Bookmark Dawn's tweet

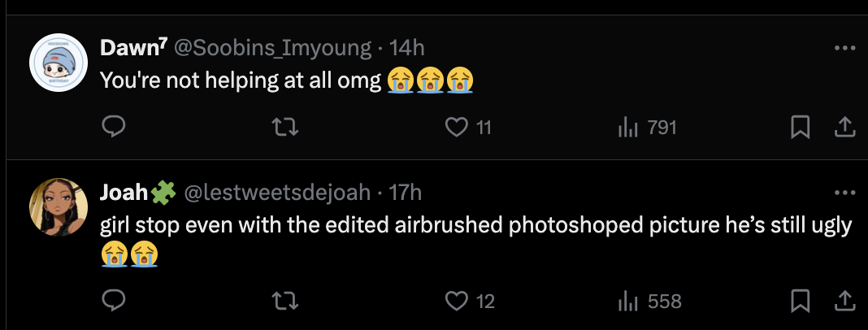800,127
